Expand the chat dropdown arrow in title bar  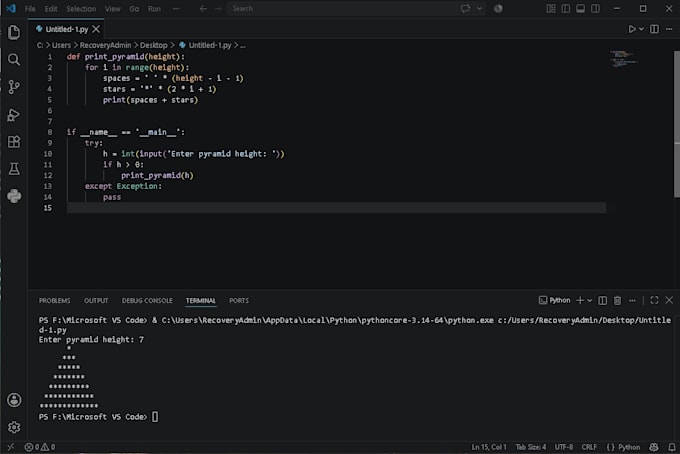479,9
